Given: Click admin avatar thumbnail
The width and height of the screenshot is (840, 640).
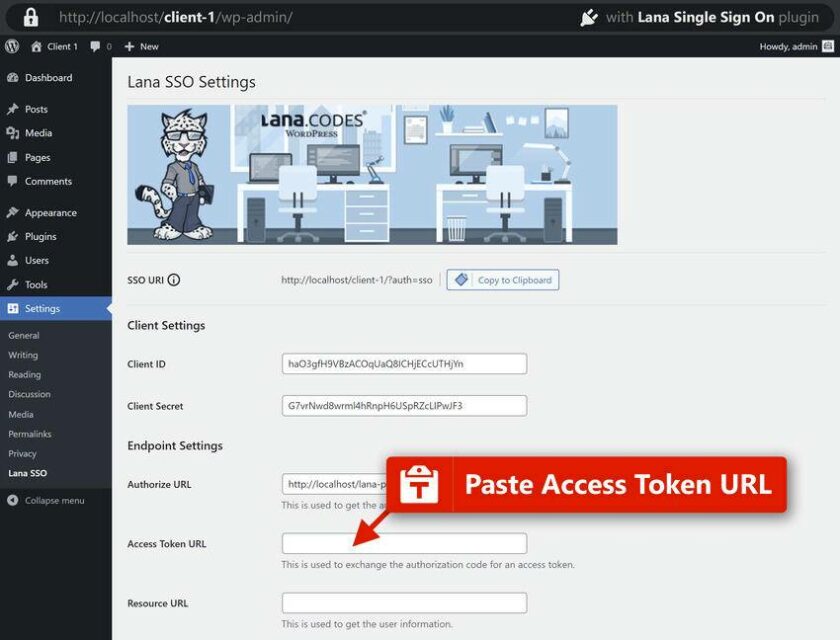Looking at the screenshot, I should 828,47.
